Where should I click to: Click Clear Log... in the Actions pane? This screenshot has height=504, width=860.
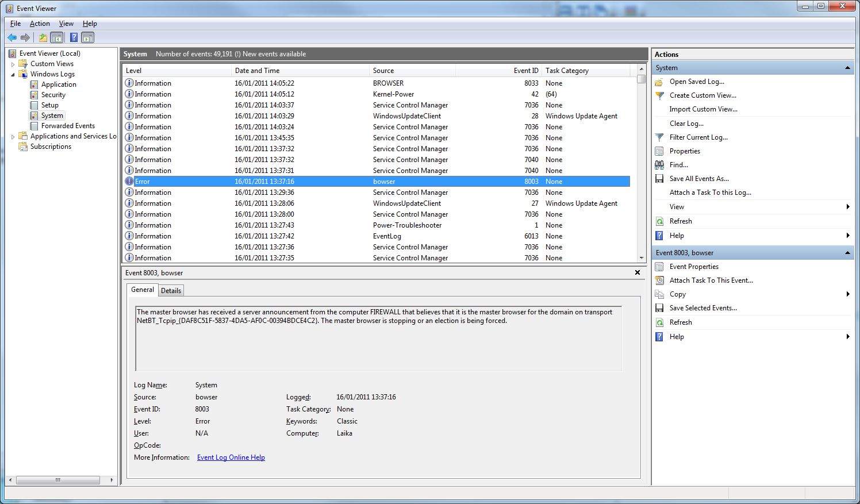(686, 124)
